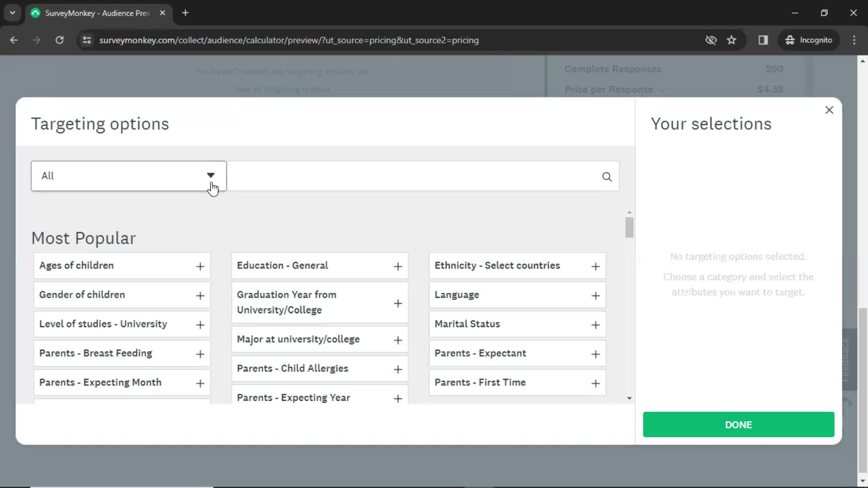Click the + icon next to Education - General
Screen dimensions: 868x488
click(x=398, y=266)
